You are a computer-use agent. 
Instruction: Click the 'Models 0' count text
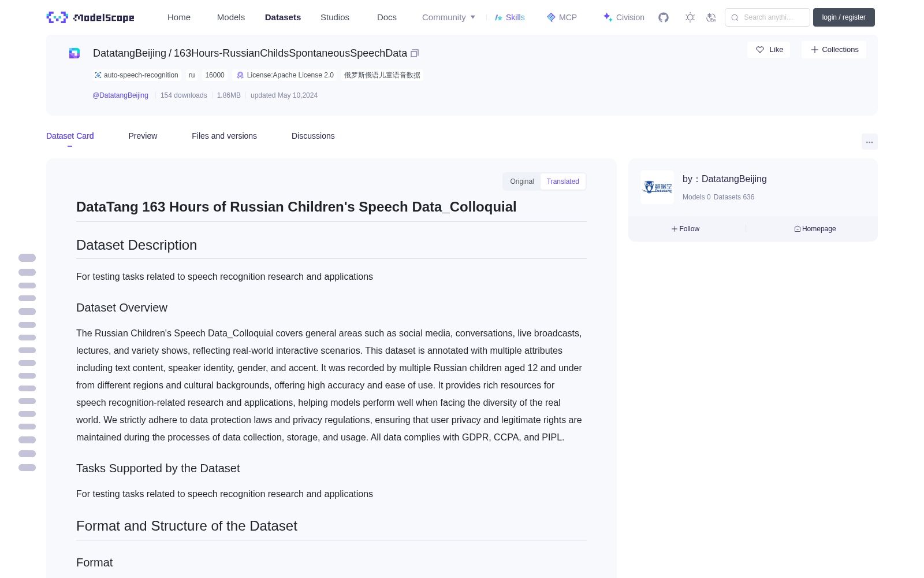696,197
